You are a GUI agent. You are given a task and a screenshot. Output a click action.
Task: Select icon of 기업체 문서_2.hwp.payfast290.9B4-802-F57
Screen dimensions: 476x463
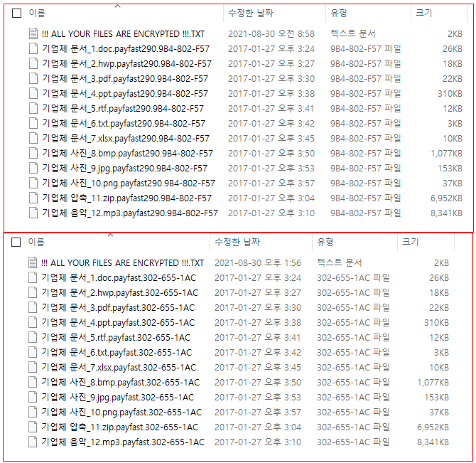33,63
